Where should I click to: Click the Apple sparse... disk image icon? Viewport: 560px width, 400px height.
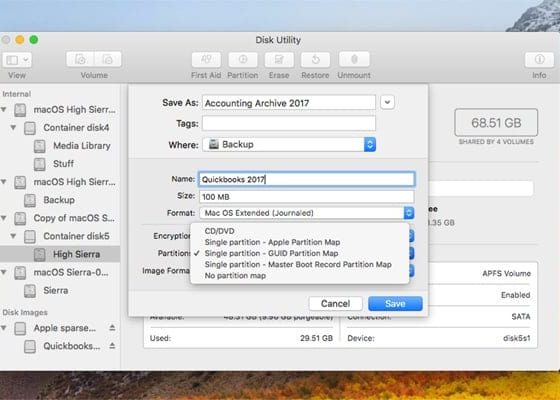[x=20, y=328]
